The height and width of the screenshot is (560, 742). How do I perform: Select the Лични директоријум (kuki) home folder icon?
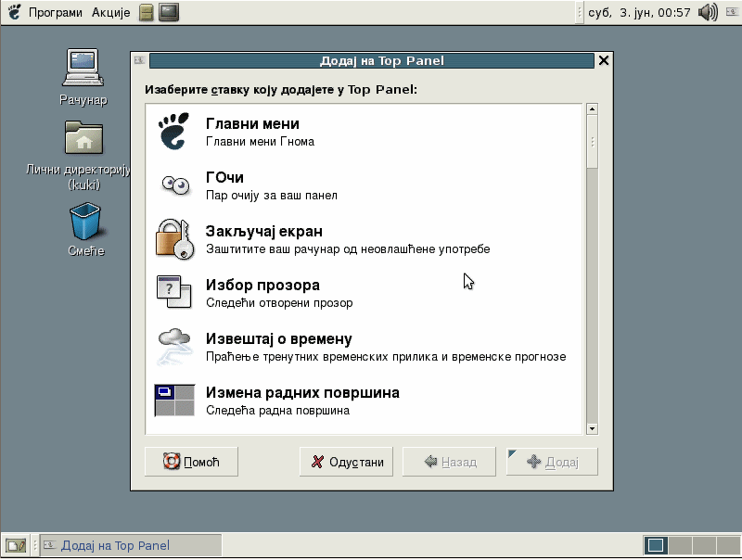[83, 137]
